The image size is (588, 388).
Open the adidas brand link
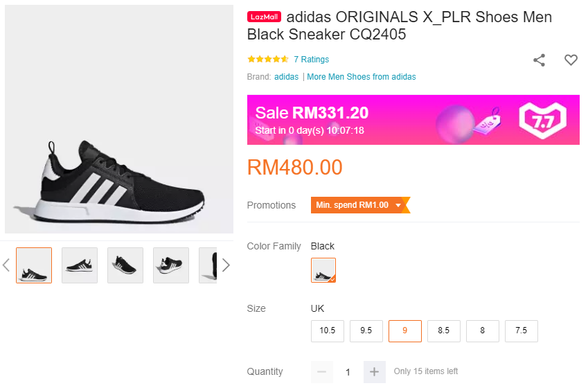click(286, 77)
